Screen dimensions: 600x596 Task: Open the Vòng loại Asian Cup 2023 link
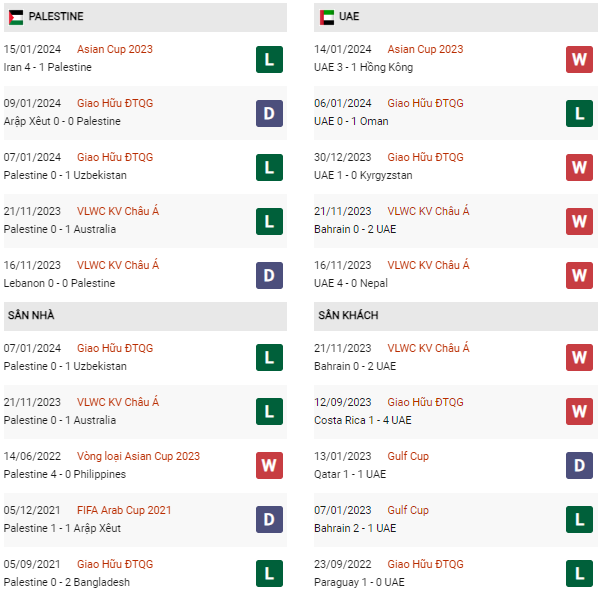[x=138, y=456]
